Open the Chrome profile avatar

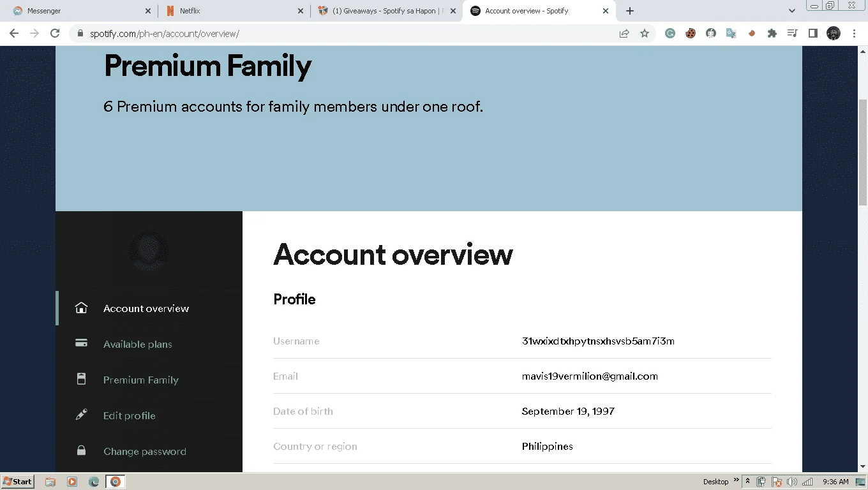834,34
